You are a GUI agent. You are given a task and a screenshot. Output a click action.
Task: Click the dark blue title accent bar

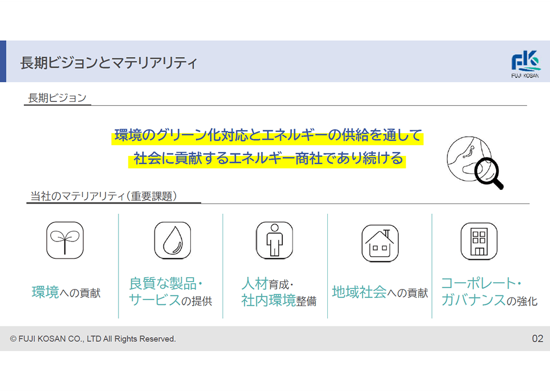click(3, 61)
